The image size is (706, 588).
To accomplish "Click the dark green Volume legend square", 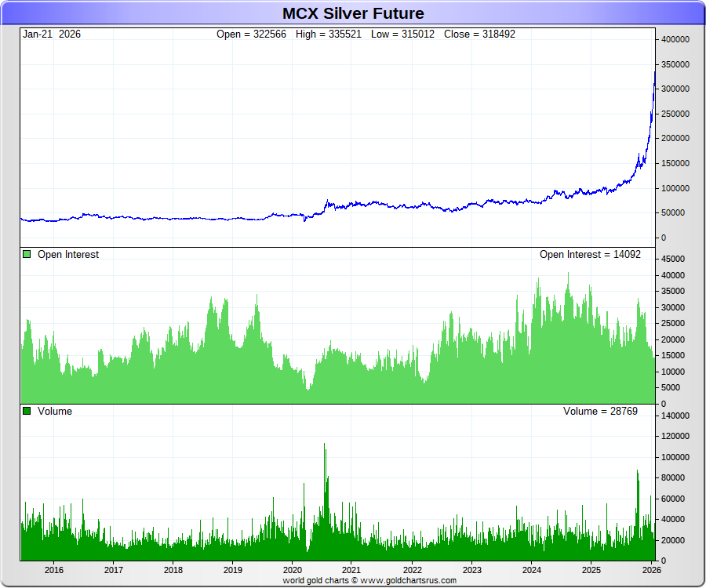I will pyautogui.click(x=27, y=412).
